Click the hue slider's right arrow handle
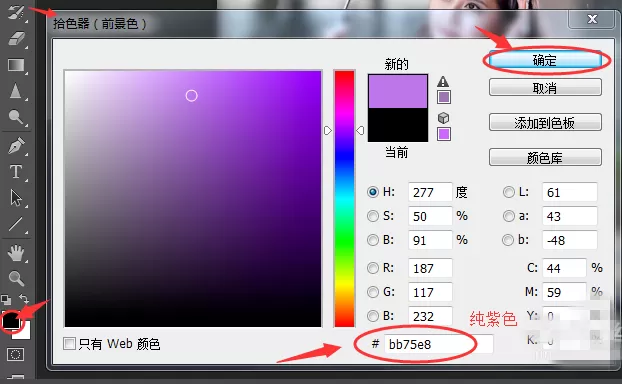622x384 pixels. click(x=360, y=131)
